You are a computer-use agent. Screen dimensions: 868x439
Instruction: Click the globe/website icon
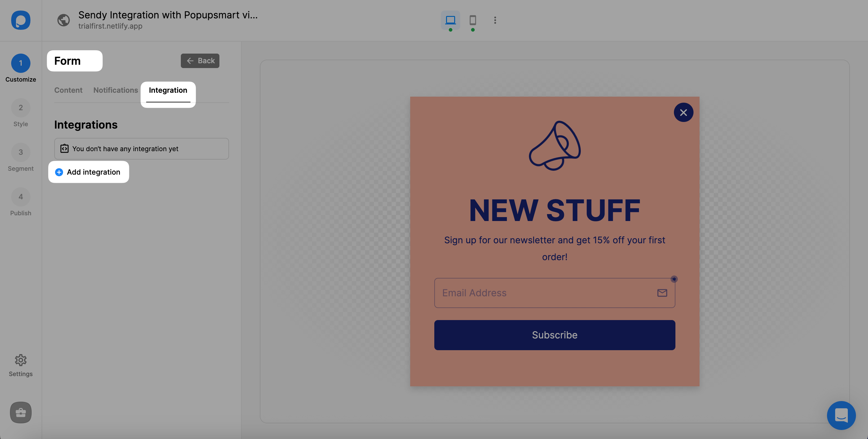[63, 20]
